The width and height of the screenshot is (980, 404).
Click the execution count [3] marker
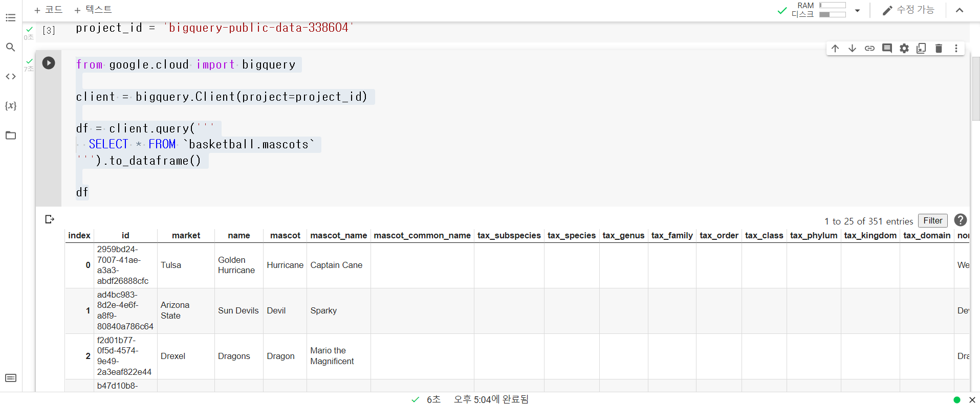click(49, 30)
